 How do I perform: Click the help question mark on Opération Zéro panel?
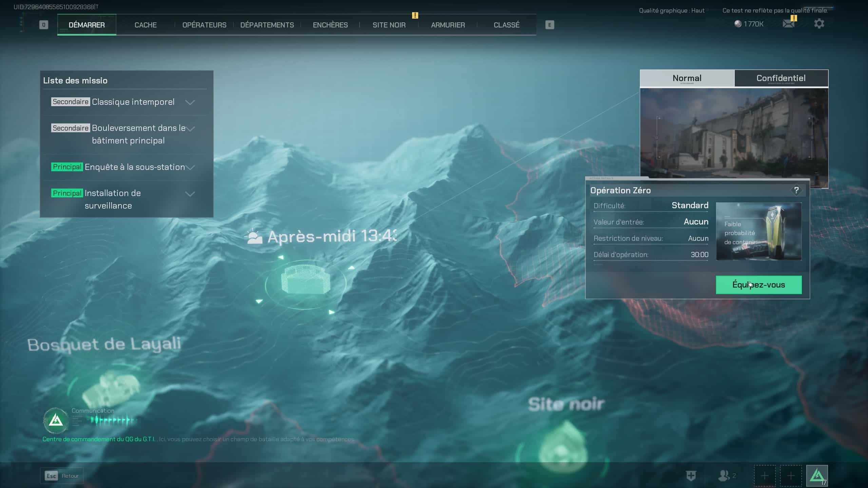(x=796, y=190)
